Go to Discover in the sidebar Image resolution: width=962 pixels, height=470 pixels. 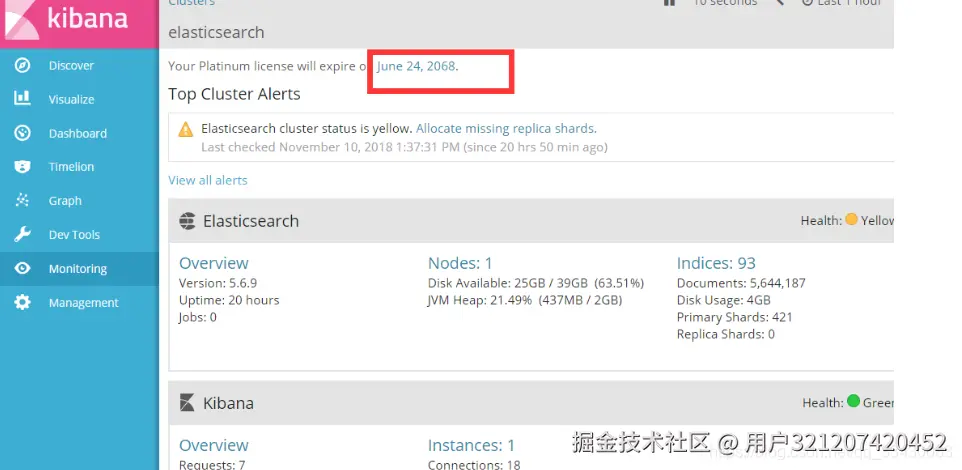click(x=71, y=66)
